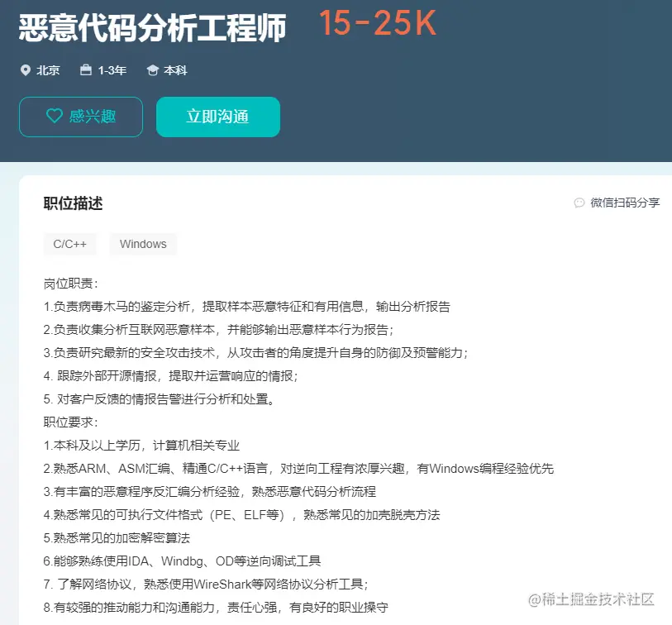Click line 6.能够熟练使用IDA、Windbg
The image size is (672, 625).
click(x=182, y=561)
